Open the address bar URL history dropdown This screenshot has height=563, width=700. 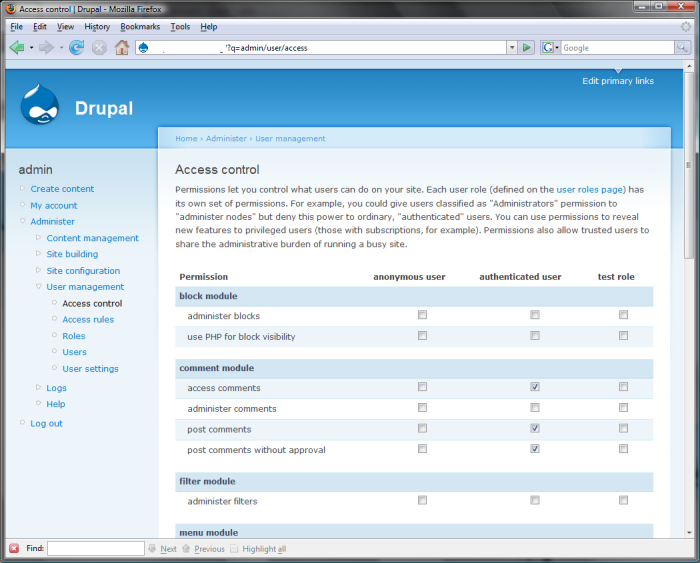512,47
